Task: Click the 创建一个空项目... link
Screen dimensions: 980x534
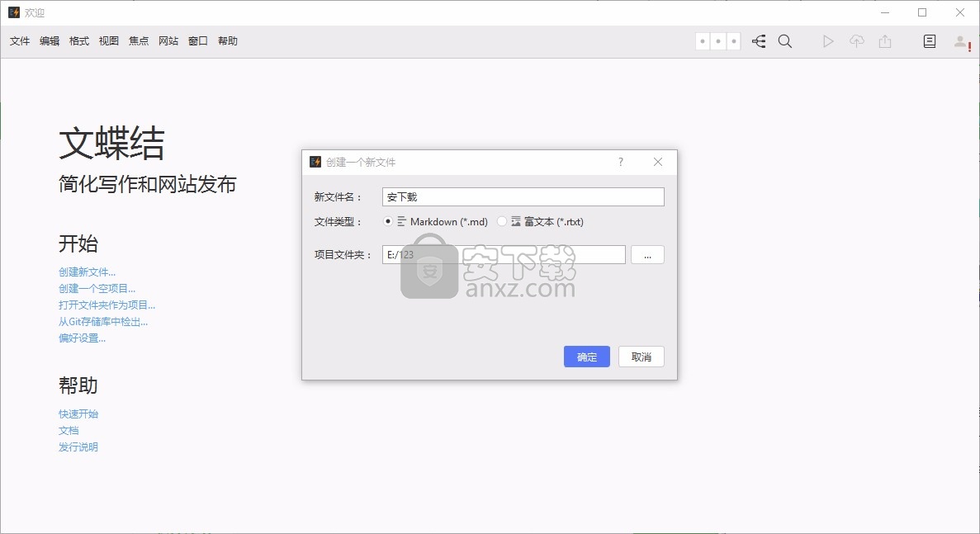Action: click(97, 289)
